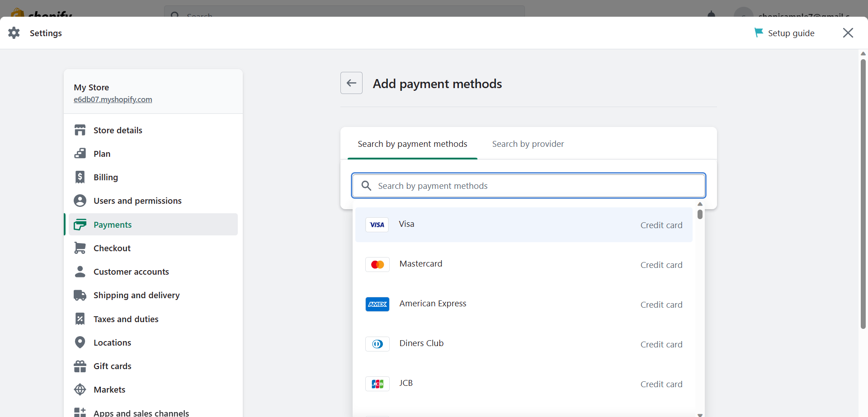
Task: Open Customer accounts settings
Action: tap(153, 272)
